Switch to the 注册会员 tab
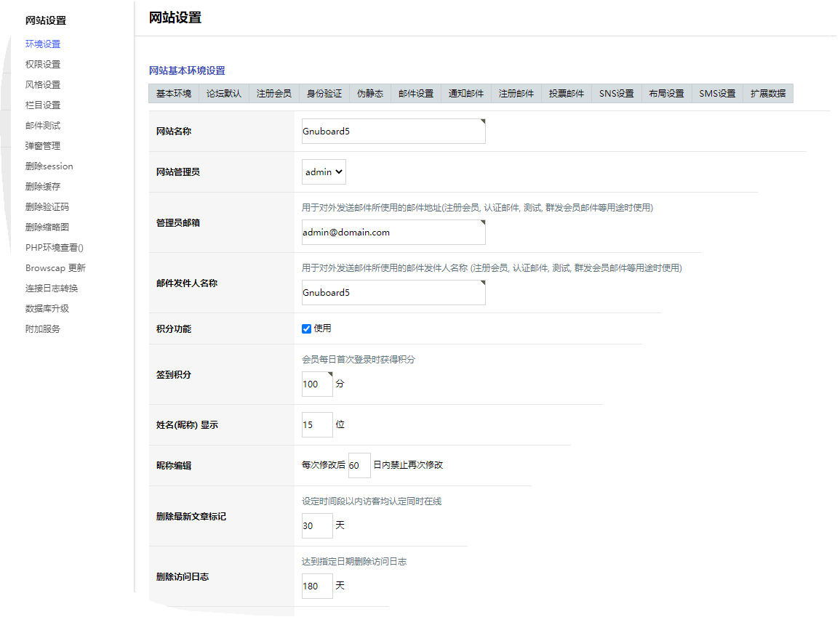The image size is (840, 617). [273, 94]
